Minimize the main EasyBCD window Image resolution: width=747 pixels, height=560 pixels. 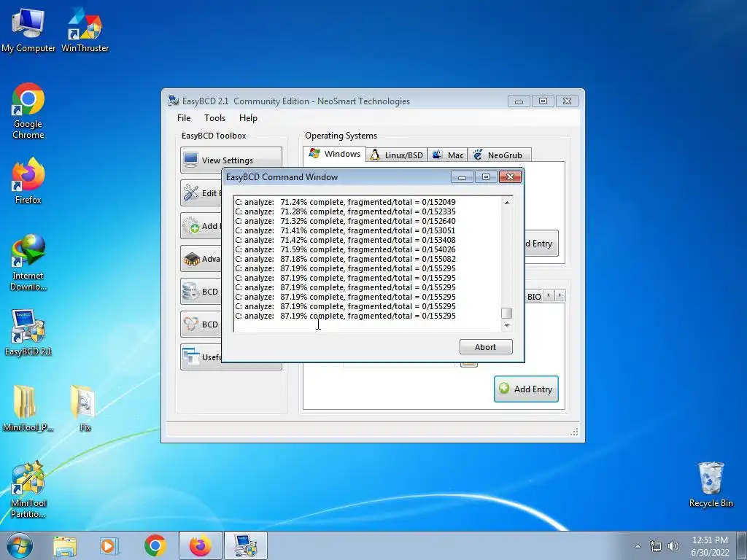(x=519, y=101)
